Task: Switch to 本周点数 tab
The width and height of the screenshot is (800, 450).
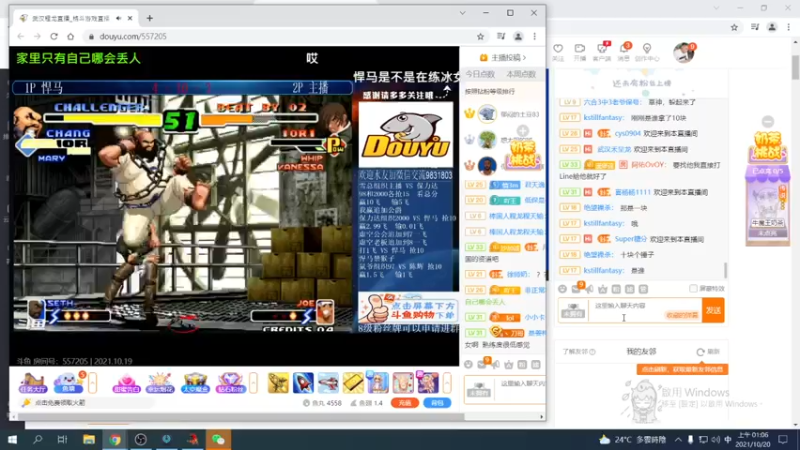Action: click(x=521, y=74)
